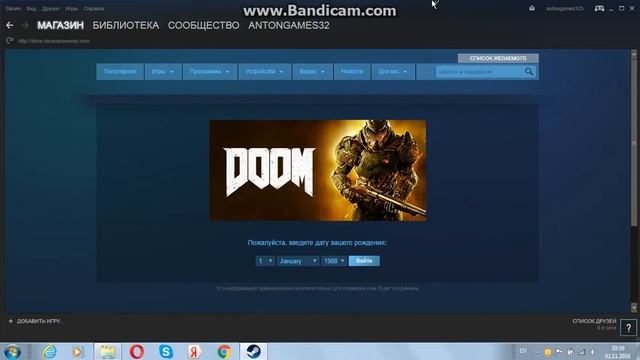640x360 pixels.
Task: Open the help question mark avatar box
Action: click(x=629, y=327)
